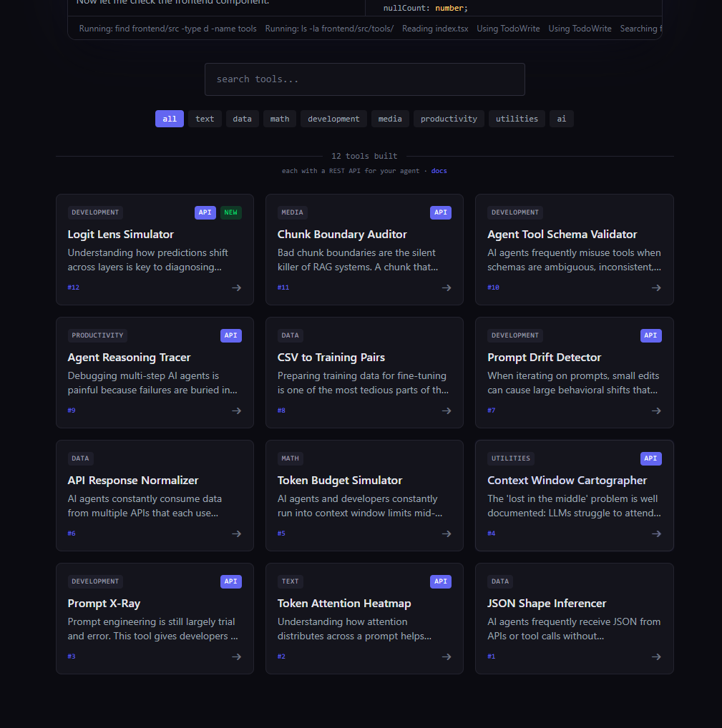Click the '12 tools built' heading

pos(364,156)
